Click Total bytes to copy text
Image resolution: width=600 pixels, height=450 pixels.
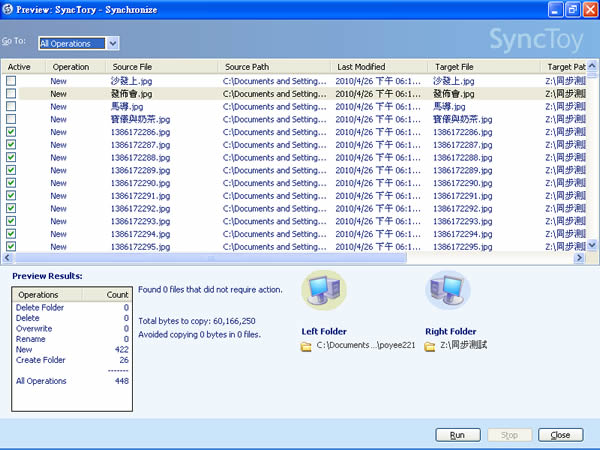(197, 321)
